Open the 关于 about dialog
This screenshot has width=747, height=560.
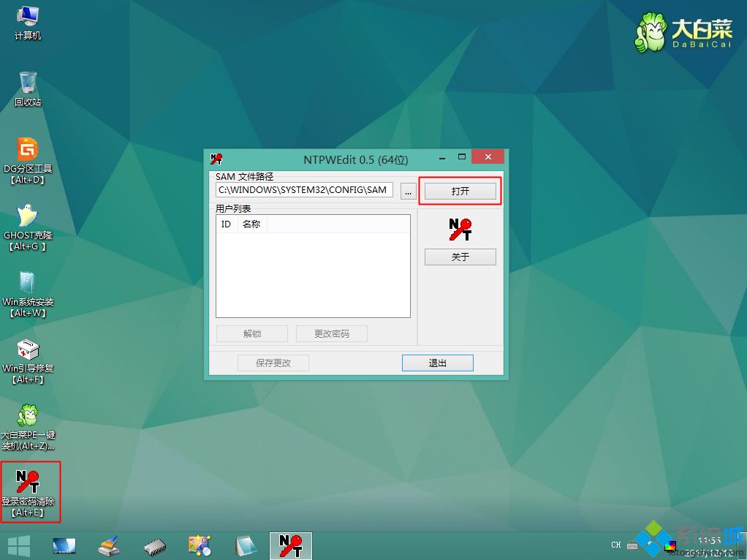pyautogui.click(x=460, y=257)
